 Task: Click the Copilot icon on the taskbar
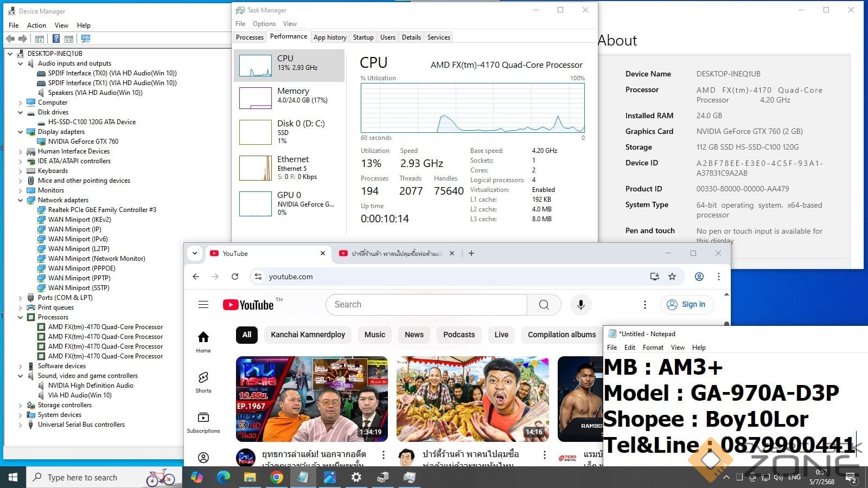tap(196, 477)
